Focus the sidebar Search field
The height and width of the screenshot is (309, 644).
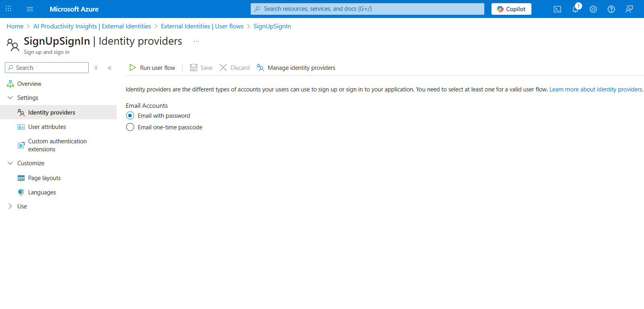(47, 68)
